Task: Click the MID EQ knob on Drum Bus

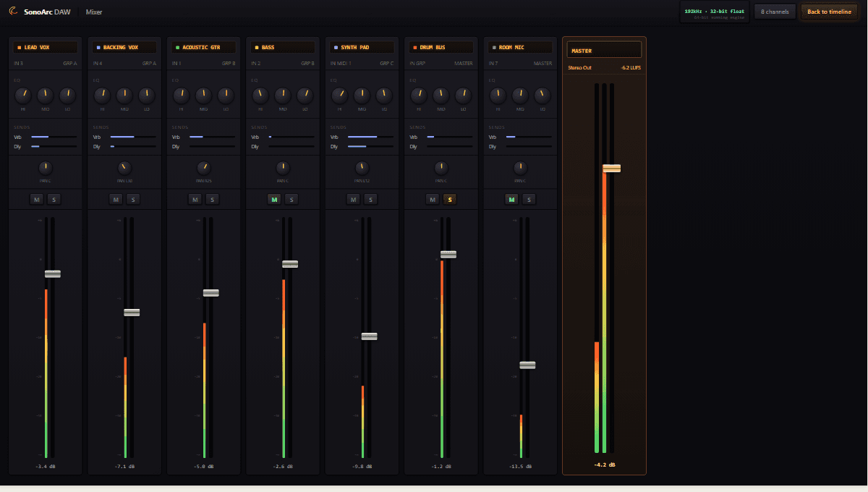Action: coord(441,95)
